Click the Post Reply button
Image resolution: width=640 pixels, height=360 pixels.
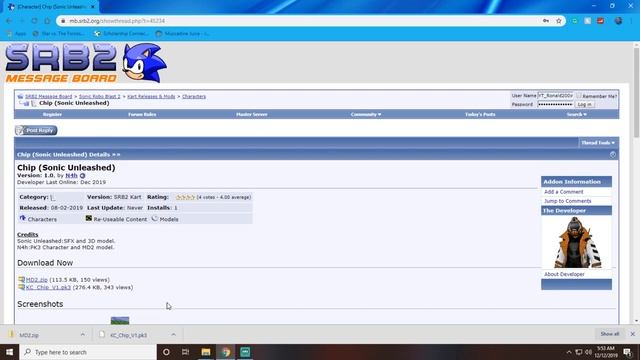click(x=36, y=130)
